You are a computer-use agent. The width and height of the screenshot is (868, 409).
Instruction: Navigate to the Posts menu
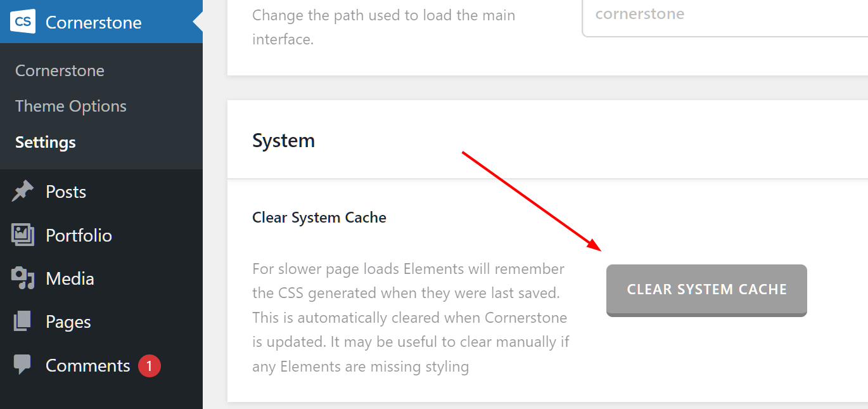[x=66, y=192]
